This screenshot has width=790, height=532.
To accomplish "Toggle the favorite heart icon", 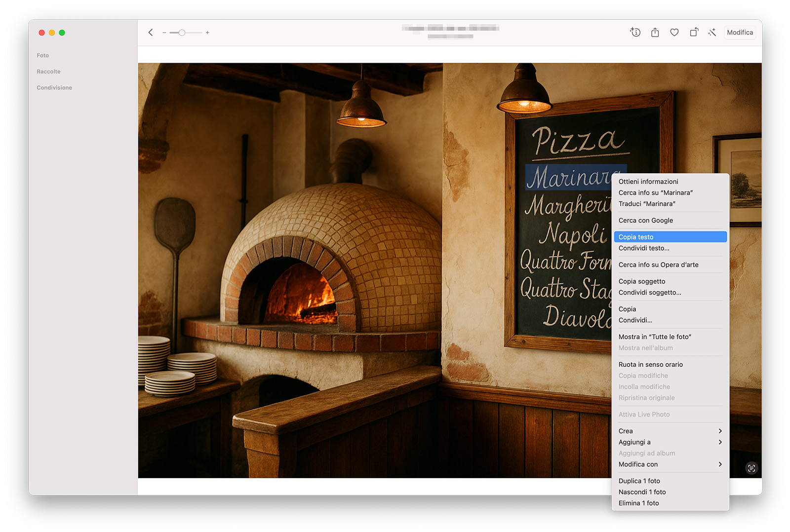I will point(674,33).
